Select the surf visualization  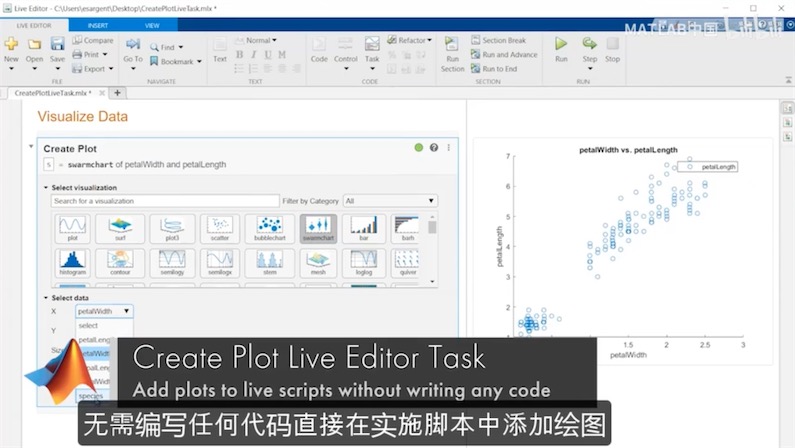pos(120,229)
